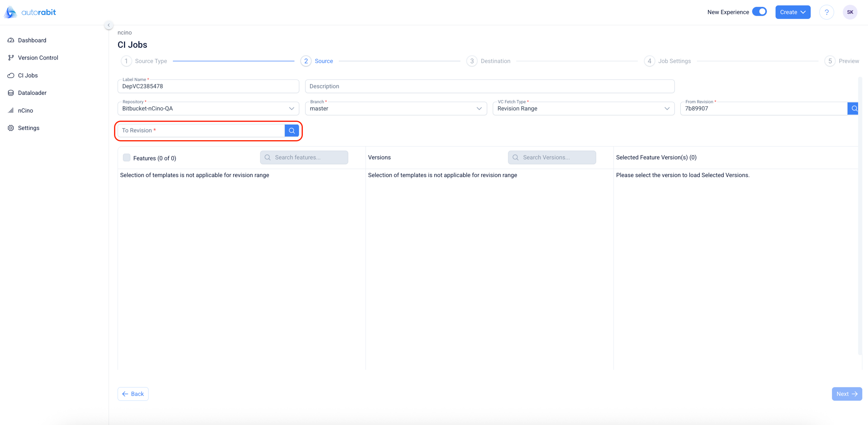Screen dimensions: 868x425
Task: Click the To Revision search icon
Action: click(292, 130)
